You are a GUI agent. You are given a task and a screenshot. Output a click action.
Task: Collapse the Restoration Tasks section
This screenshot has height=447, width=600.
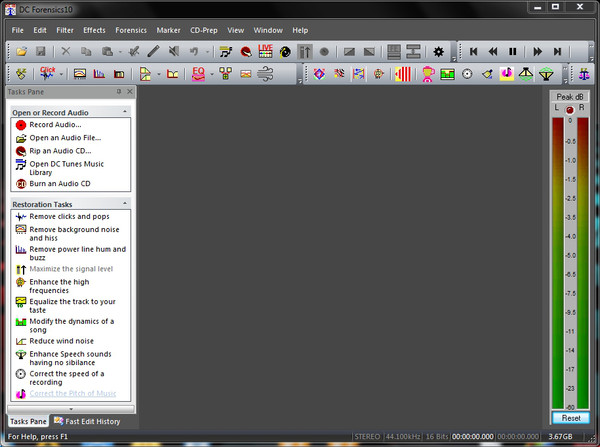pyautogui.click(x=125, y=204)
